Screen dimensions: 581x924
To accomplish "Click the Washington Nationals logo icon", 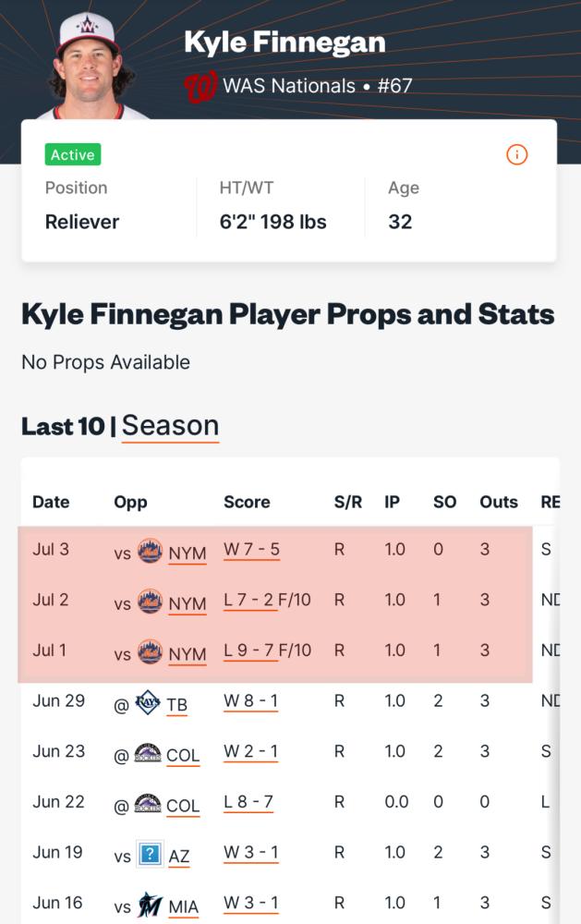I will click(x=200, y=87).
